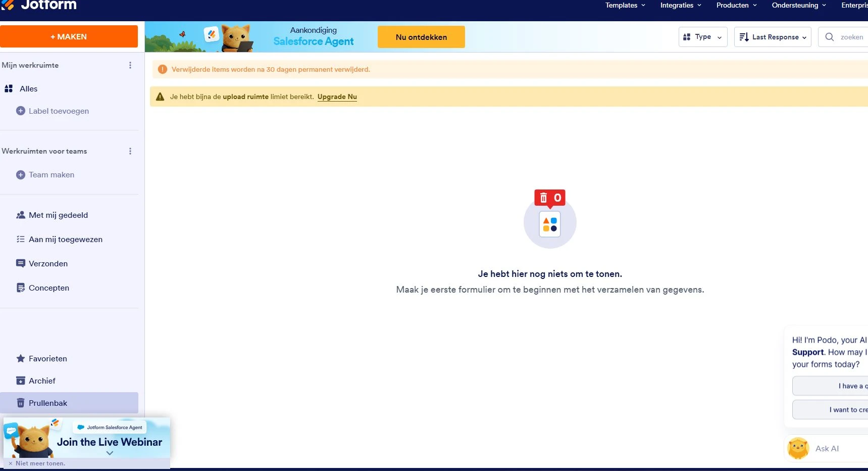Open the Verzonden section
This screenshot has width=868, height=471.
48,263
